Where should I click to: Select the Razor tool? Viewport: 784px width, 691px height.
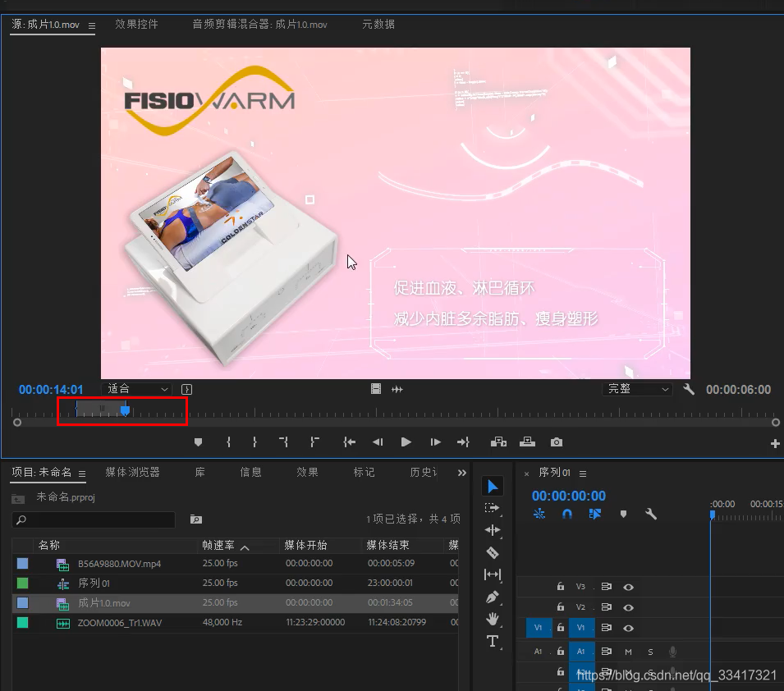pos(493,552)
